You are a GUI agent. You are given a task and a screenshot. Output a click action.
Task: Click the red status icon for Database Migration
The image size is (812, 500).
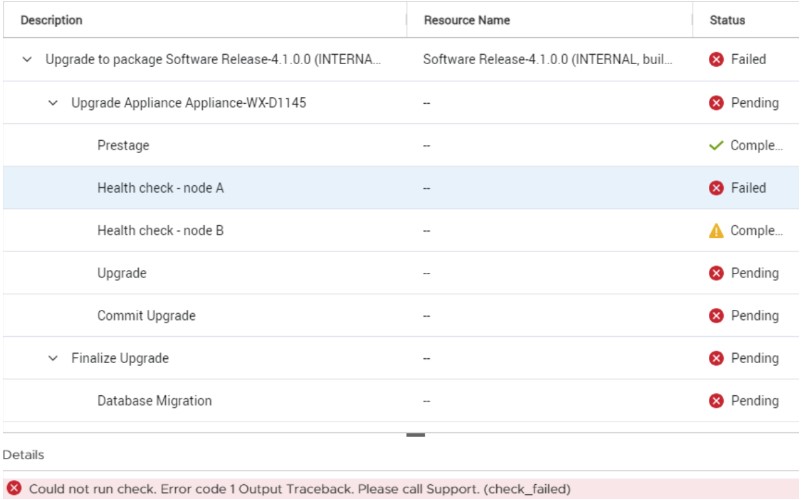716,401
